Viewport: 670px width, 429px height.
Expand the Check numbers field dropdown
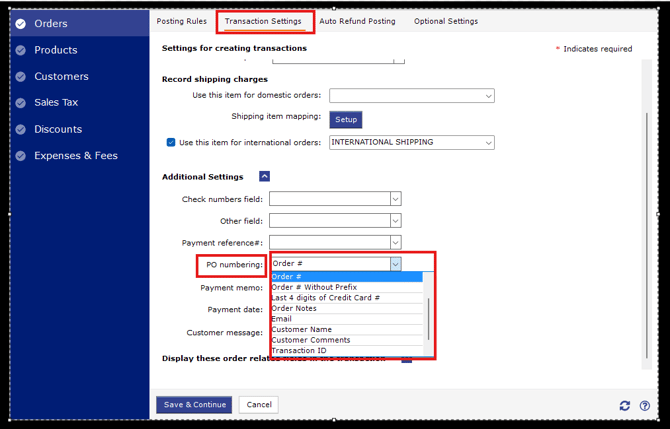pyautogui.click(x=395, y=199)
